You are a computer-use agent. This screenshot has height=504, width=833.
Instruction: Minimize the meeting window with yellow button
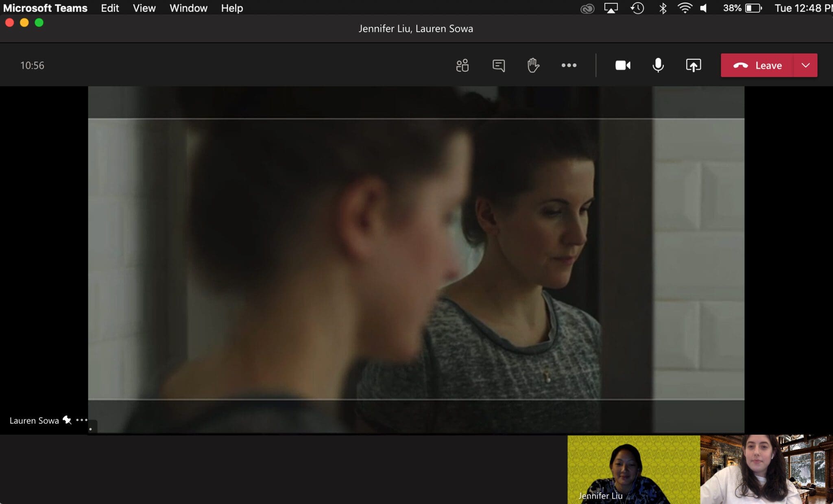click(24, 23)
